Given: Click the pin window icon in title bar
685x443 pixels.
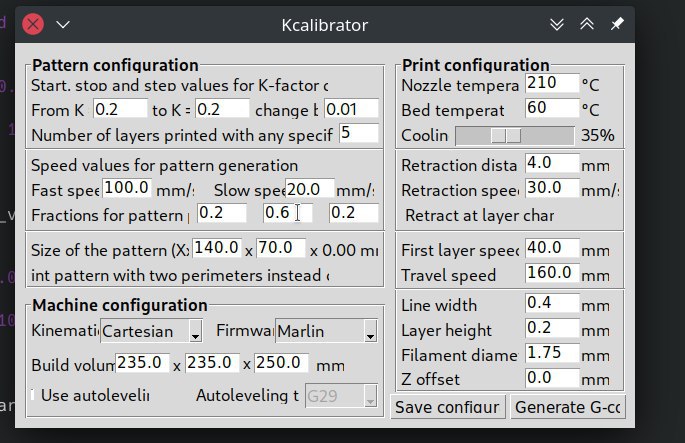Looking at the screenshot, I should tap(617, 24).
